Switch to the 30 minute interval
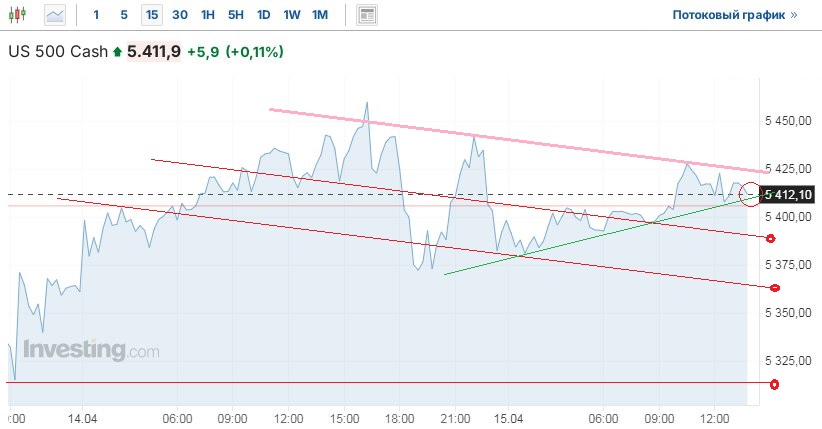This screenshot has width=822, height=429. (x=180, y=15)
